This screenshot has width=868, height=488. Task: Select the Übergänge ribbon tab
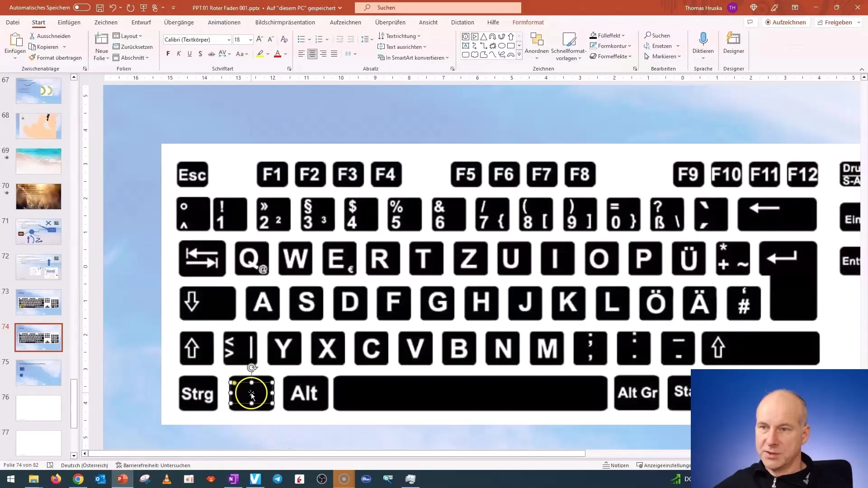pyautogui.click(x=179, y=22)
